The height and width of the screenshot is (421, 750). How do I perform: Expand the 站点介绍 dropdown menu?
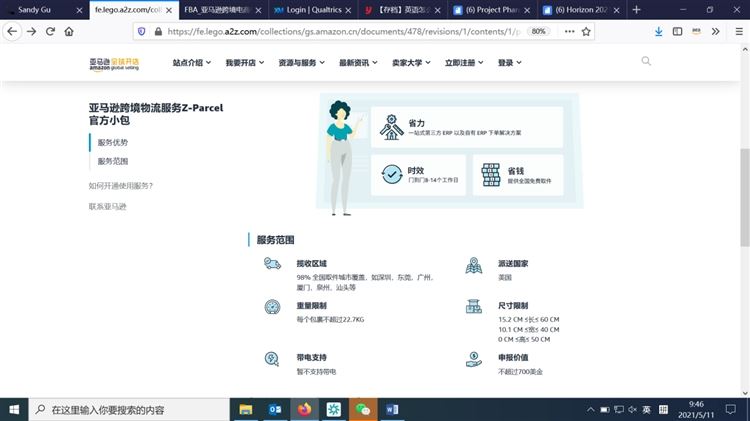[x=191, y=63]
